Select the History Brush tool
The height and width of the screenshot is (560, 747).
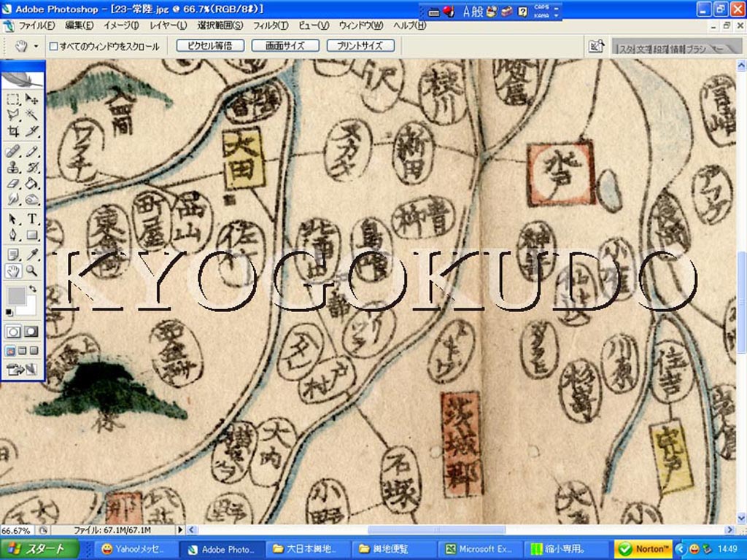coord(31,167)
